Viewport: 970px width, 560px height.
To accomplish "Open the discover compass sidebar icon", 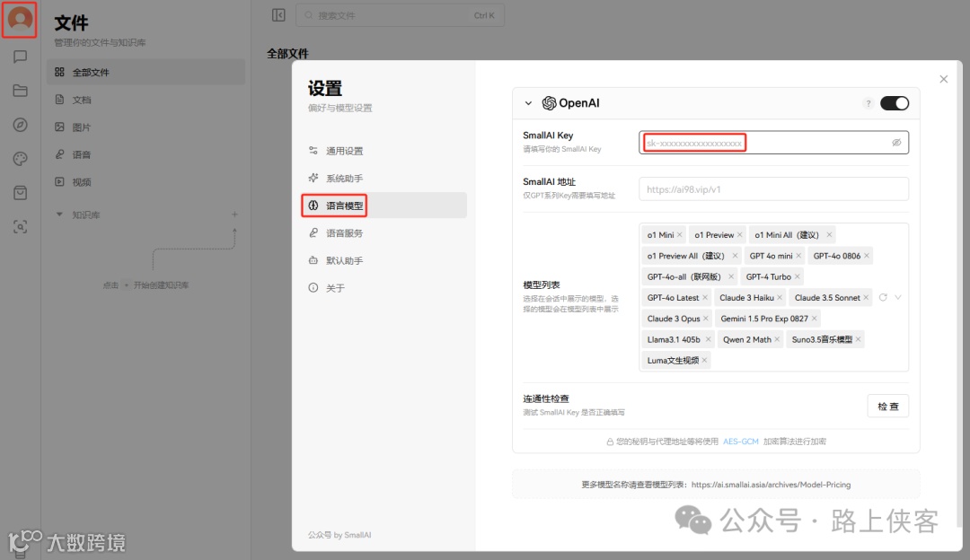I will [x=20, y=125].
